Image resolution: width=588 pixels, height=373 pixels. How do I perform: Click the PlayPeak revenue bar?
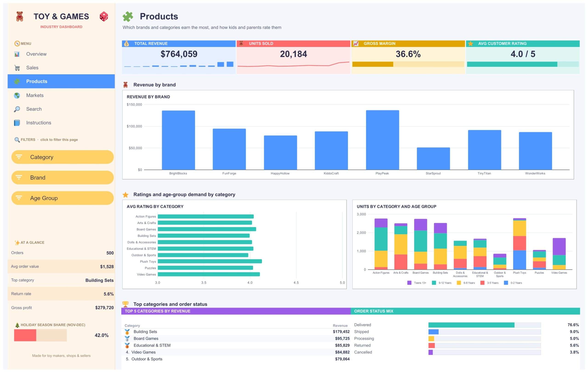point(382,140)
